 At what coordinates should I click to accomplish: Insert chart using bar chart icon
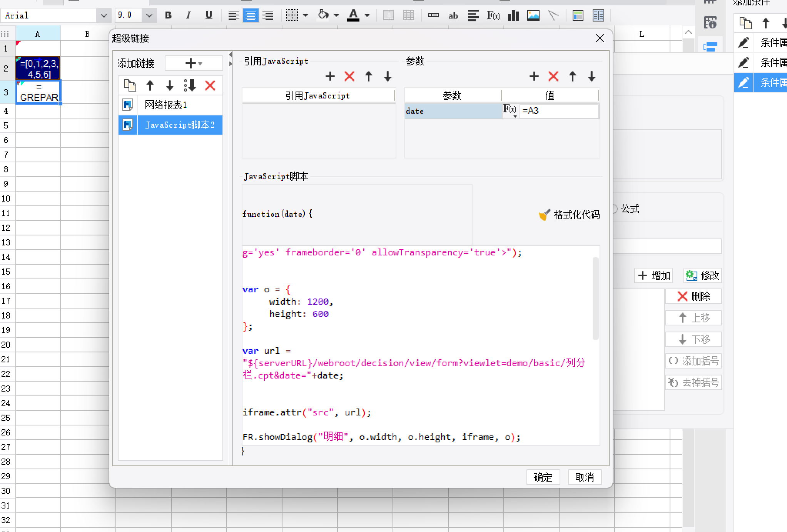tap(513, 15)
